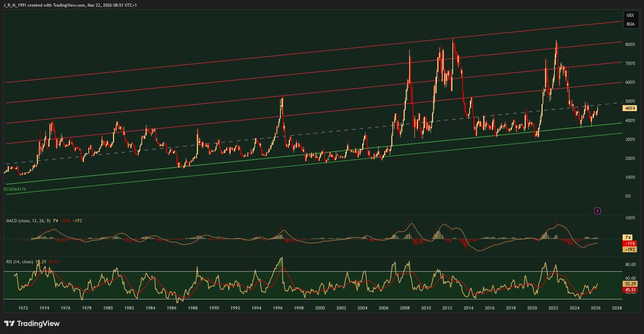Click the 800'0 price axis label
The width and height of the screenshot is (644, 334).
630,44
